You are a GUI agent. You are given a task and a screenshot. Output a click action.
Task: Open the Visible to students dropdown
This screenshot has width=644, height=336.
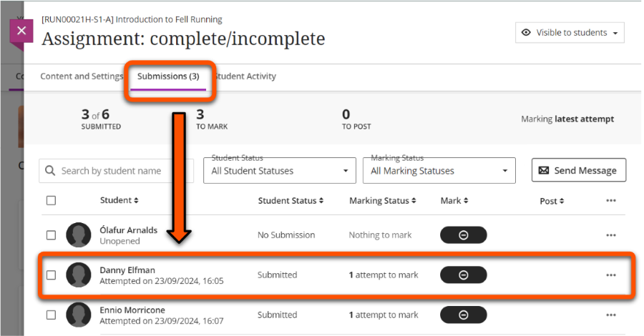pyautogui.click(x=570, y=33)
